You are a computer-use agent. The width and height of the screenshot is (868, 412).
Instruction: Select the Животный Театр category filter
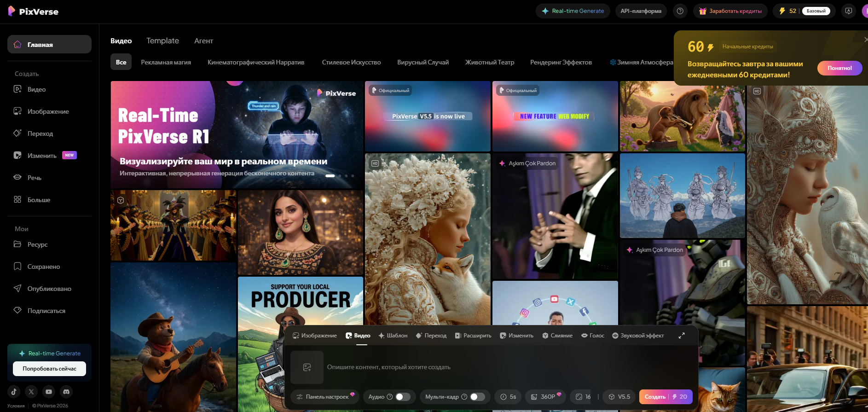coord(490,62)
